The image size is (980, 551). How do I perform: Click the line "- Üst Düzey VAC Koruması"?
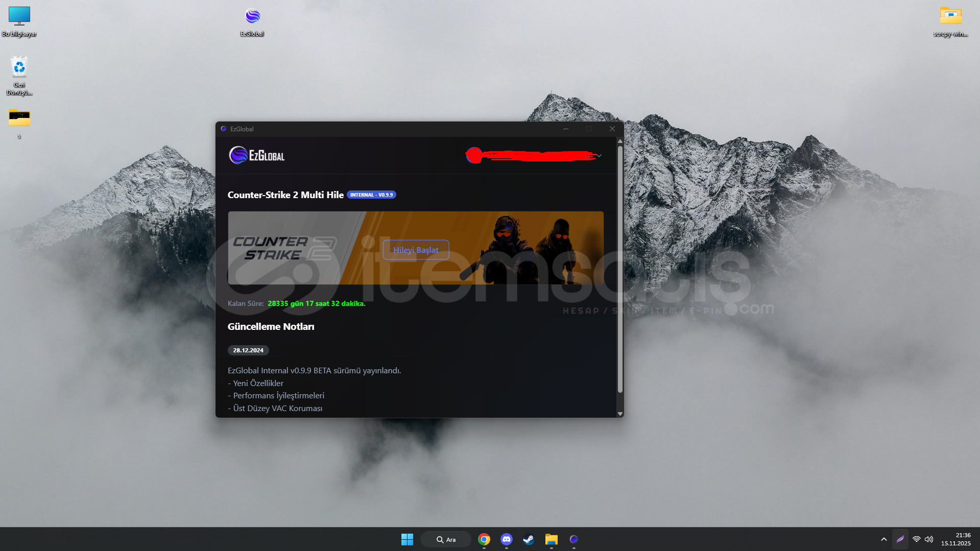275,408
